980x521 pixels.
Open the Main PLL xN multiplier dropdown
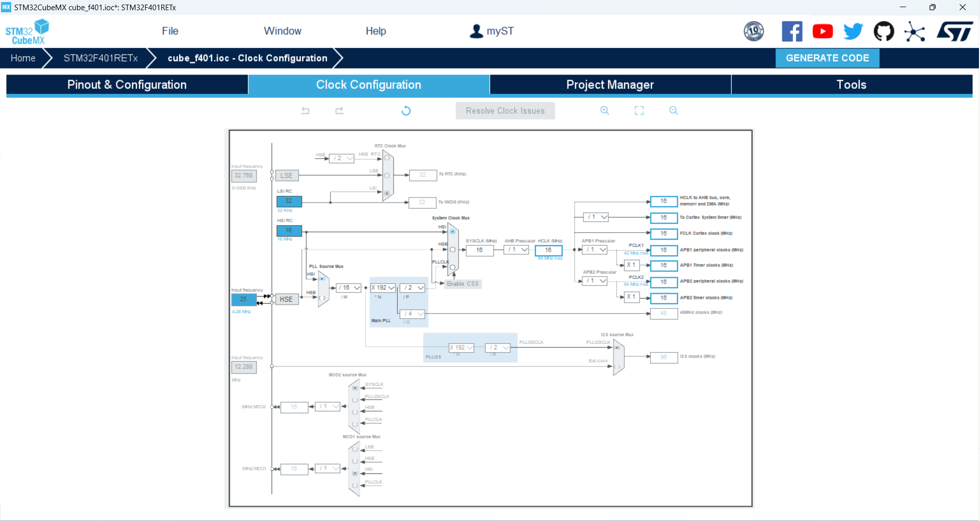pyautogui.click(x=383, y=288)
